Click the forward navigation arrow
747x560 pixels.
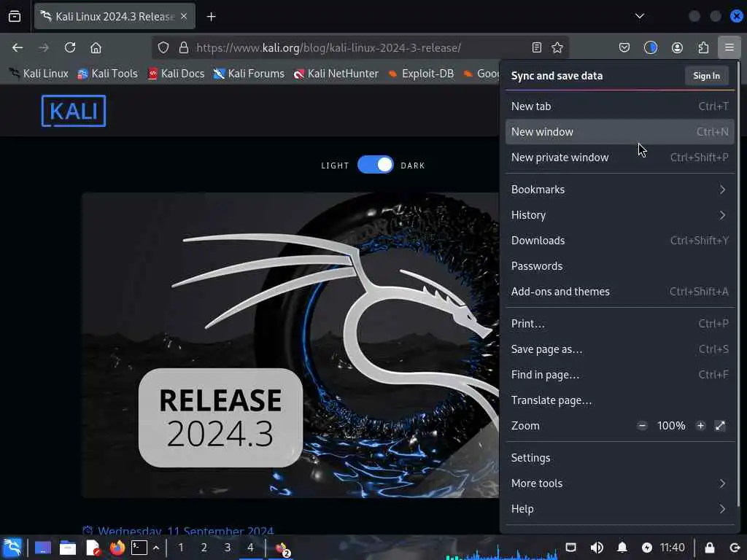click(x=44, y=47)
